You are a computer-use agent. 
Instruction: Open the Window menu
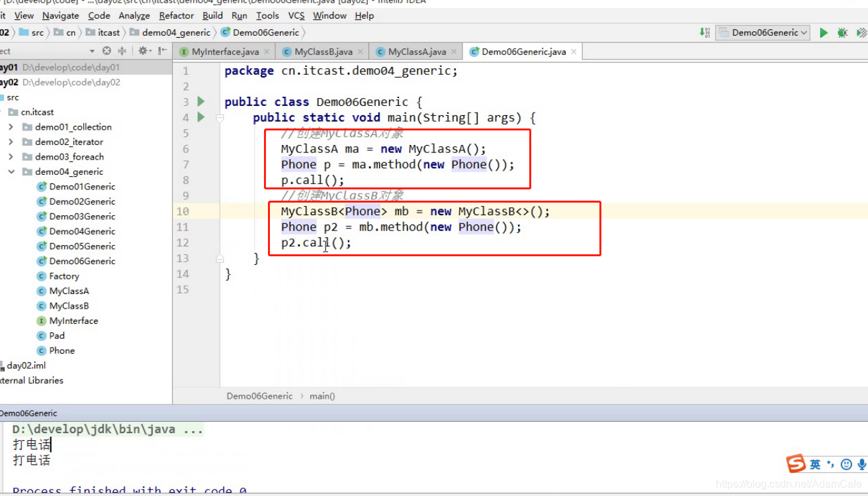click(x=329, y=15)
